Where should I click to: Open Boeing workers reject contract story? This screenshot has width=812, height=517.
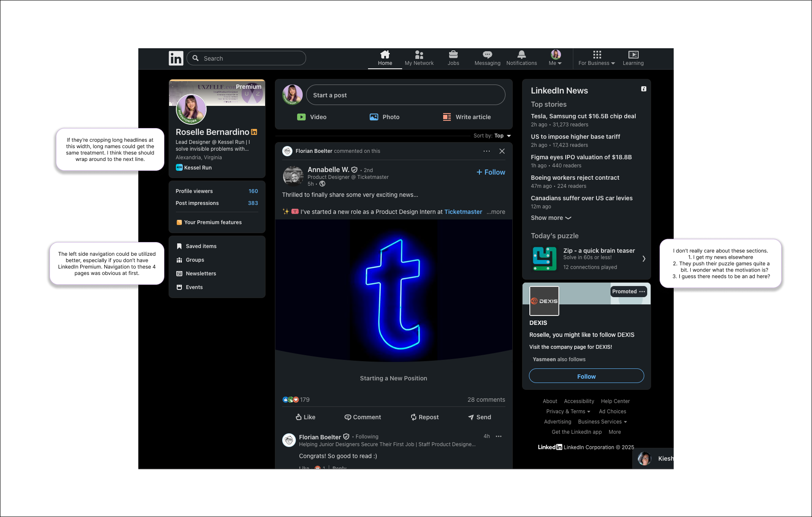575,178
